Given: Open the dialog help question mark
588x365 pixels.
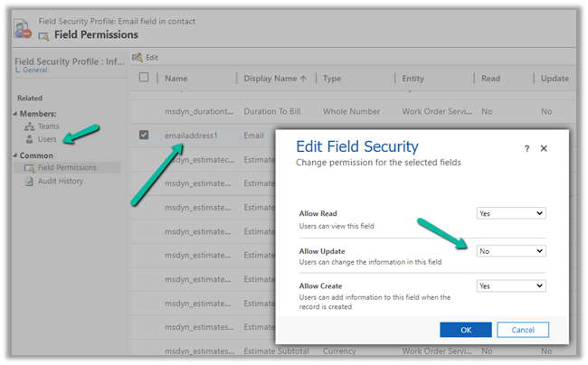Looking at the screenshot, I should click(x=526, y=147).
